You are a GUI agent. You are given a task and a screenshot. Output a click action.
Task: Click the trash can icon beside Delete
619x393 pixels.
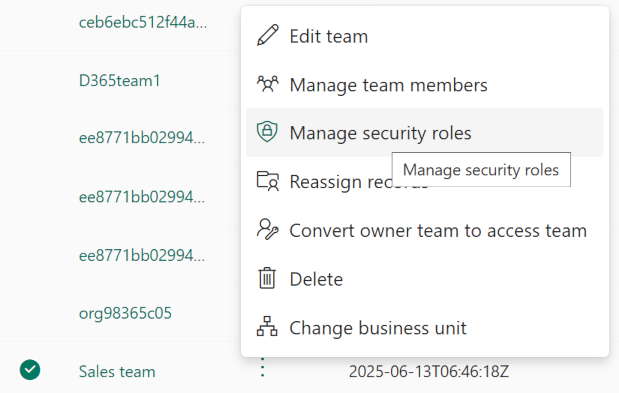[267, 278]
